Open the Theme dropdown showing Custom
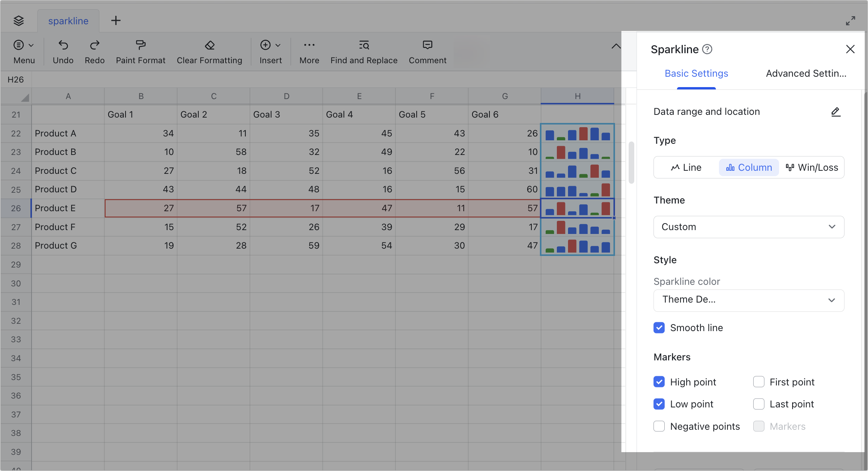 748,227
